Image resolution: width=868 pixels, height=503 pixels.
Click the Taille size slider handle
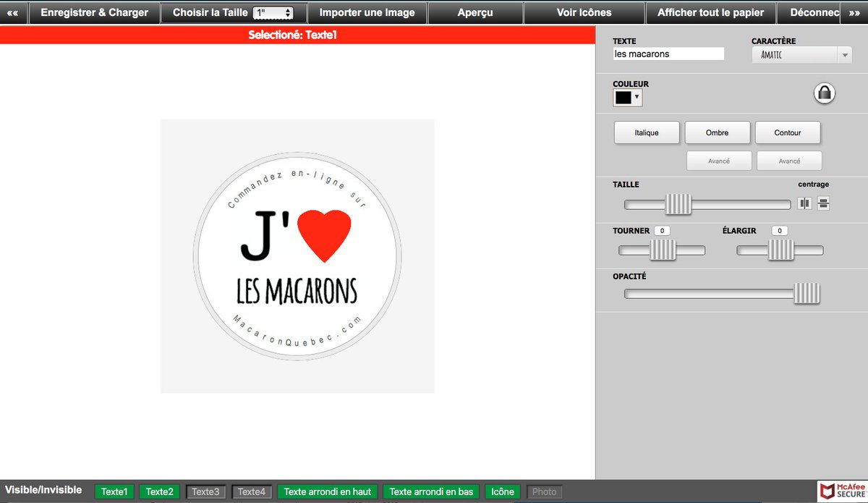678,205
